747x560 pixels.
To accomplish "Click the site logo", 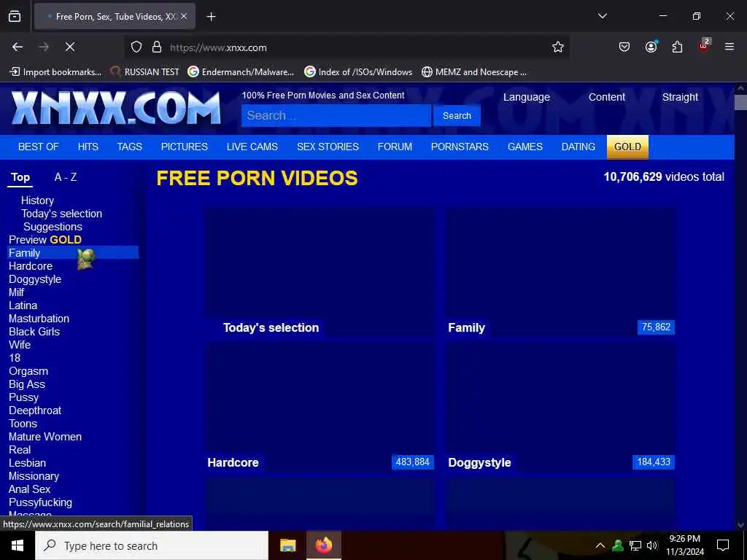I will tap(116, 108).
